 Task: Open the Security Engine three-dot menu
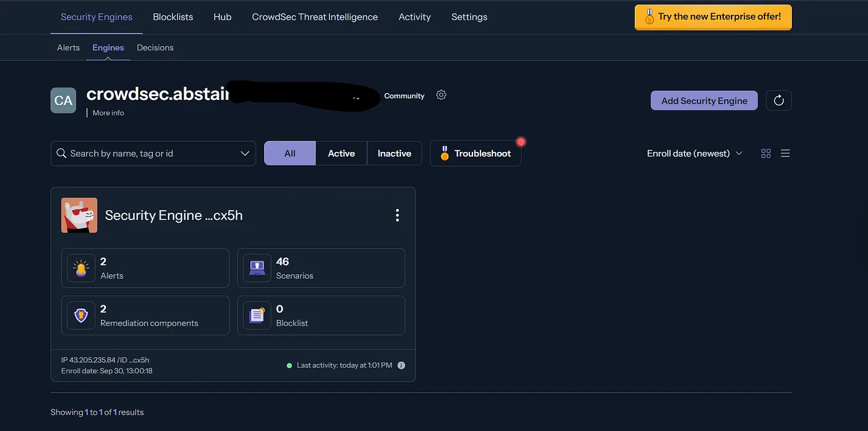(x=397, y=215)
